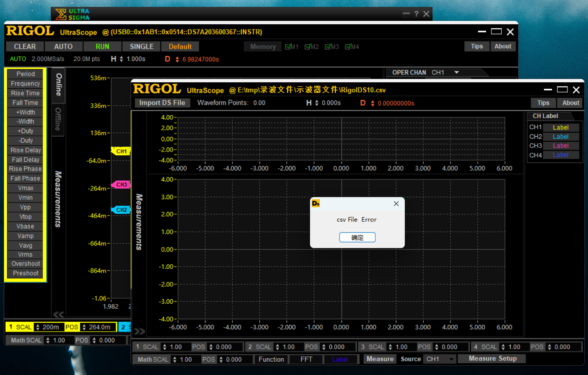This screenshot has height=375, width=588.
Task: Open the OPER CHAN CH1 dropdown
Action: (x=457, y=73)
